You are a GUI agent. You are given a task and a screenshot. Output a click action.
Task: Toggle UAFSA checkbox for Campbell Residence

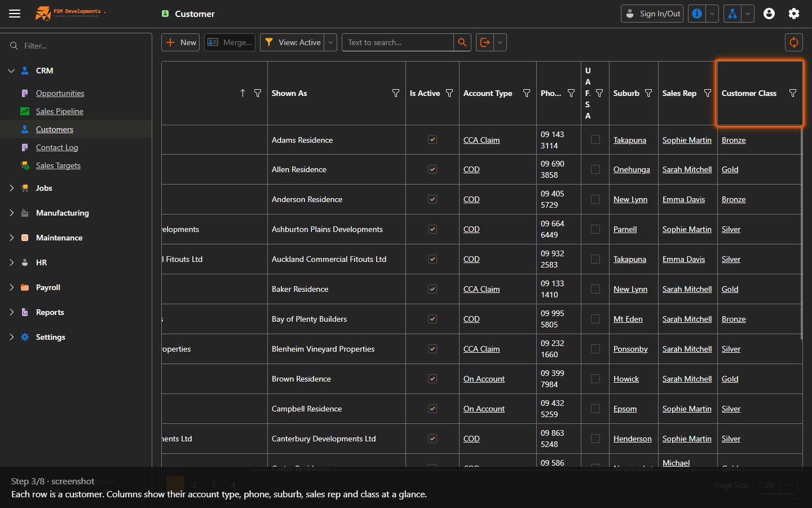tap(595, 409)
